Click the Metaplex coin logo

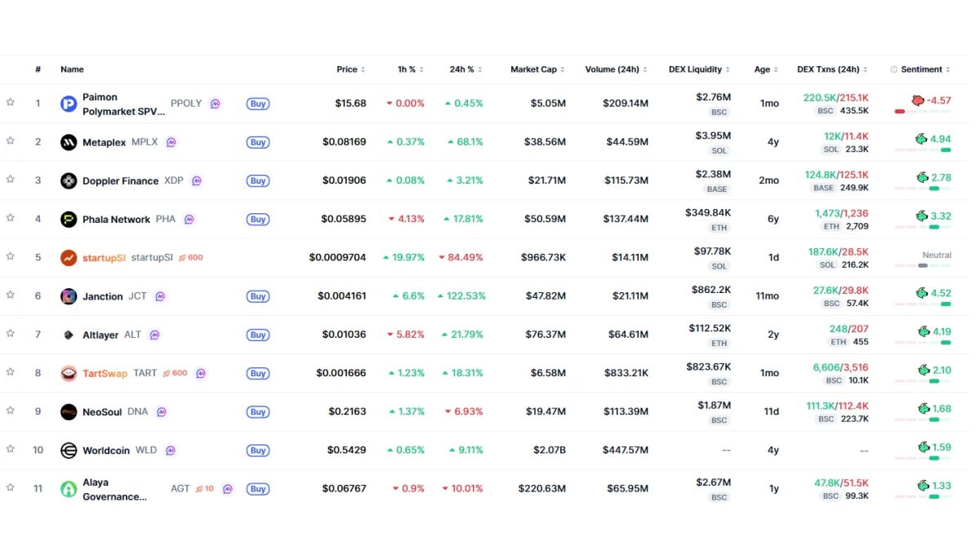pyautogui.click(x=69, y=142)
